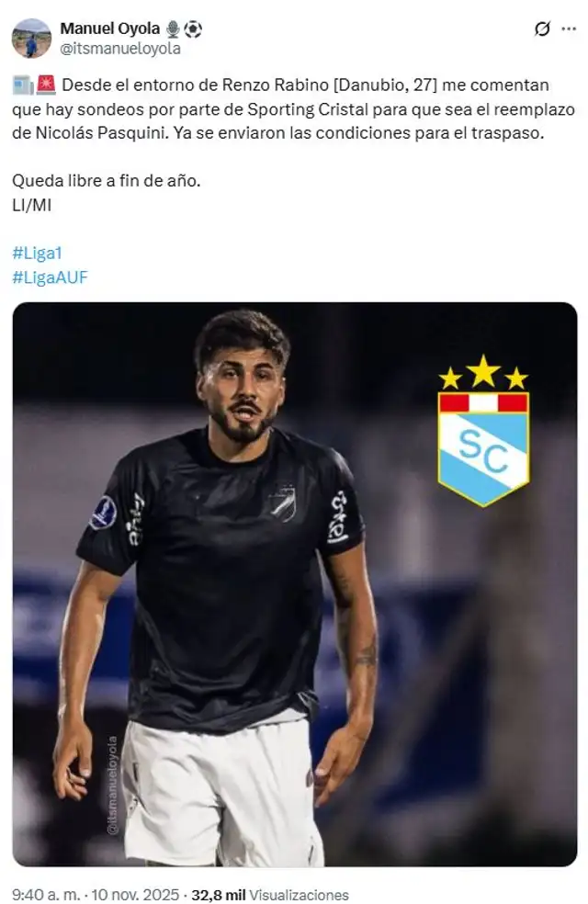Open the Manuel Oyola display name link
Viewport: 588px width, 904px height.
(110, 28)
